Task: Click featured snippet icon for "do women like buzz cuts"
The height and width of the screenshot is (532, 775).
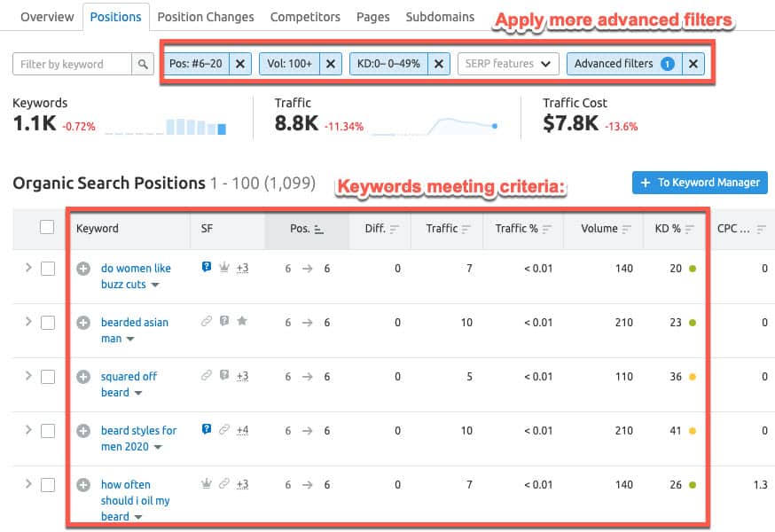Action: coord(207,267)
